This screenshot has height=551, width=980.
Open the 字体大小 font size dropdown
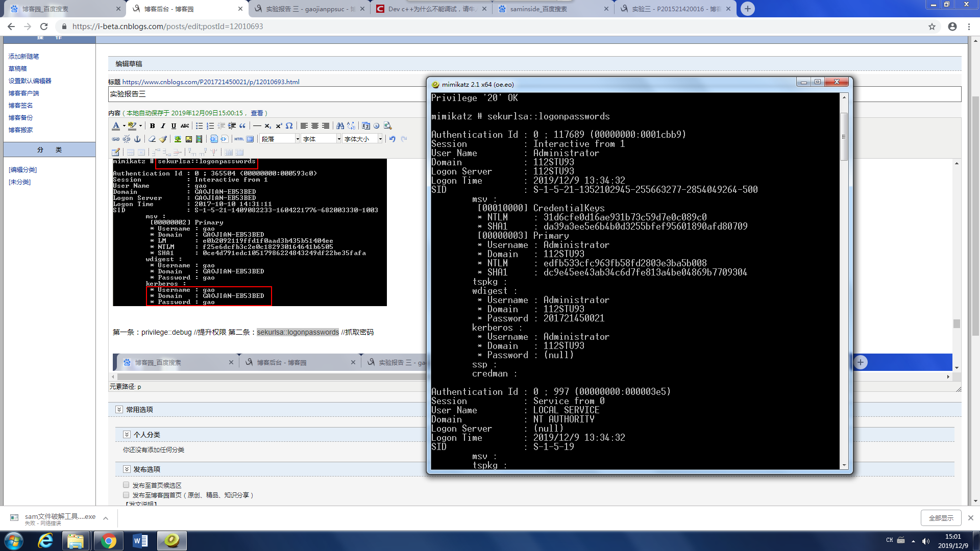click(363, 139)
